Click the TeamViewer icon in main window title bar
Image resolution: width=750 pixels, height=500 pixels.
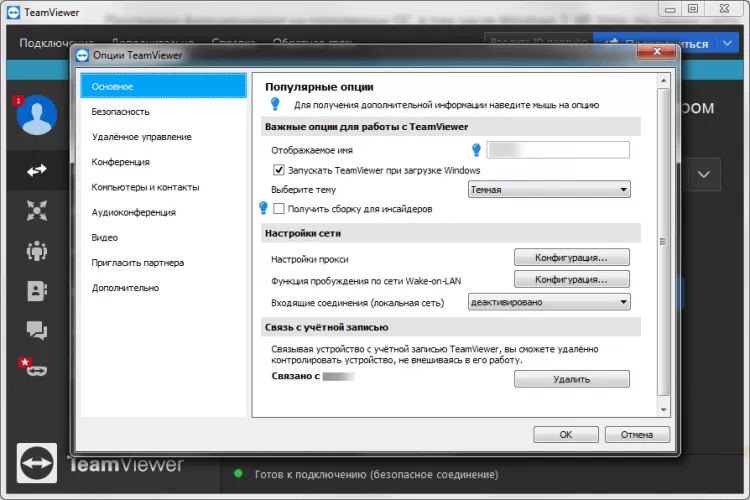13,12
